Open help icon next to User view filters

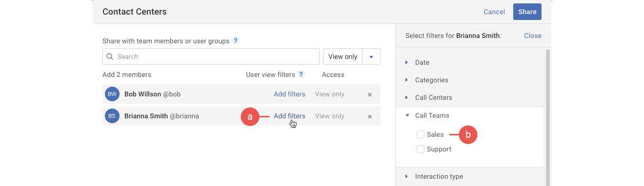click(x=301, y=74)
